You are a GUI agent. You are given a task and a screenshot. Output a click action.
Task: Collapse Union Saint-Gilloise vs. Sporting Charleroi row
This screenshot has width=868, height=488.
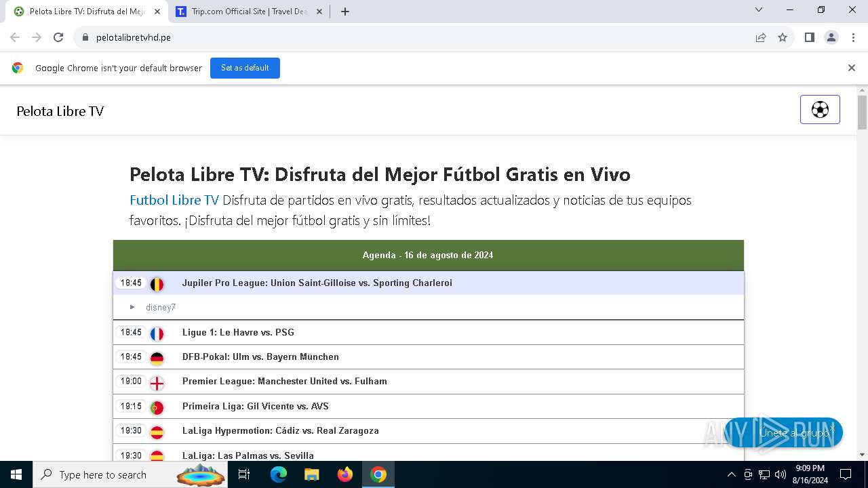(429, 283)
